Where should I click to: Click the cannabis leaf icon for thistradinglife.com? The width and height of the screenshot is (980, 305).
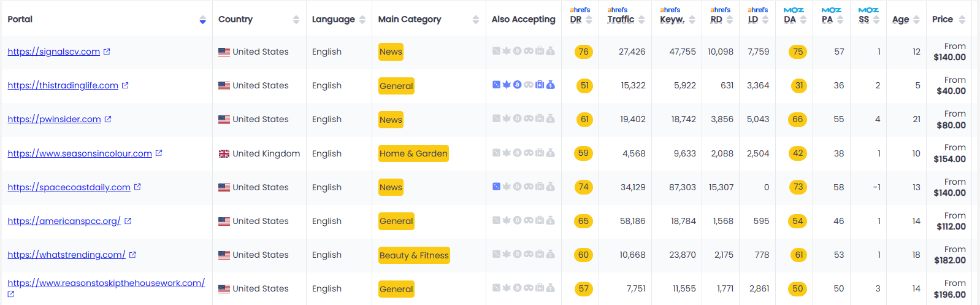pyautogui.click(x=507, y=85)
